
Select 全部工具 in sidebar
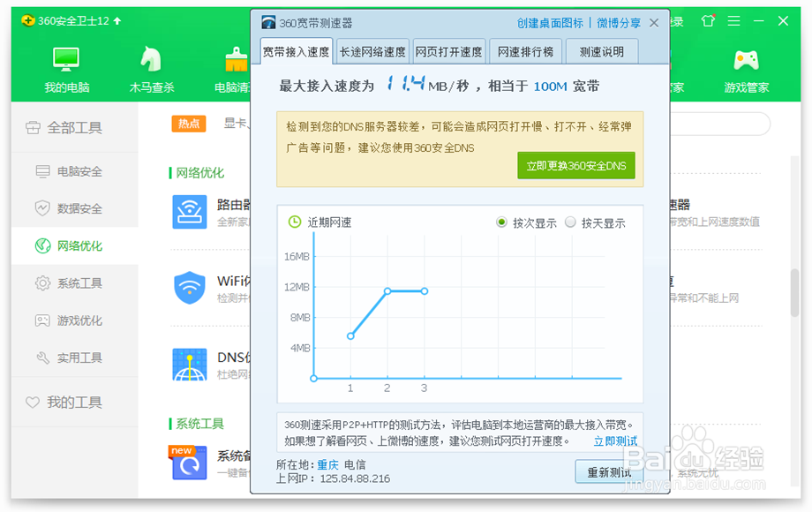pyautogui.click(x=74, y=127)
